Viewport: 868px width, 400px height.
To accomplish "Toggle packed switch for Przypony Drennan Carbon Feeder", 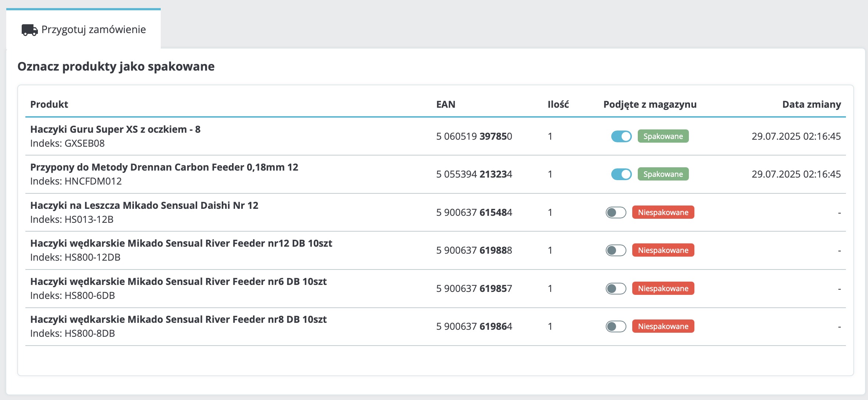I will [621, 174].
